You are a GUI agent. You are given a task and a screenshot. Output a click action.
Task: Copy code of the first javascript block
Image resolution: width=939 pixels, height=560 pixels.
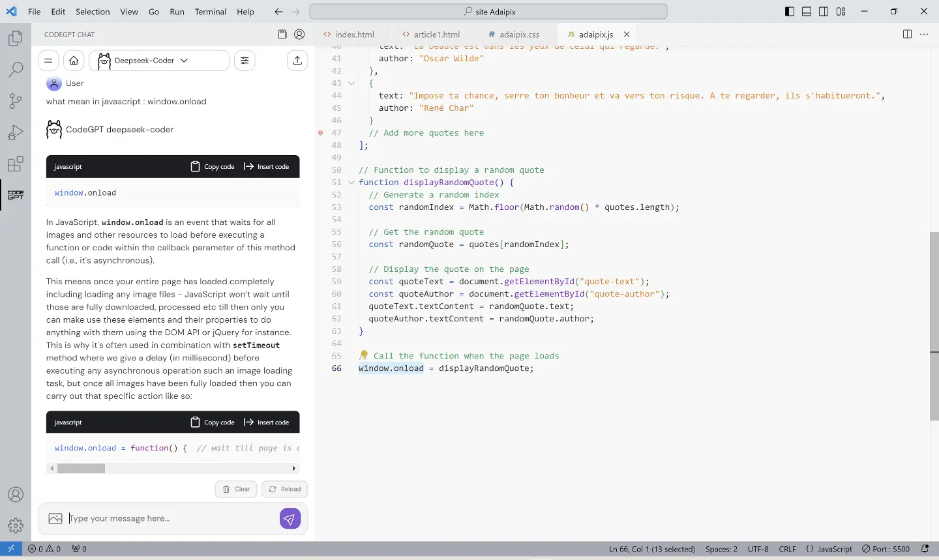pyautogui.click(x=213, y=167)
